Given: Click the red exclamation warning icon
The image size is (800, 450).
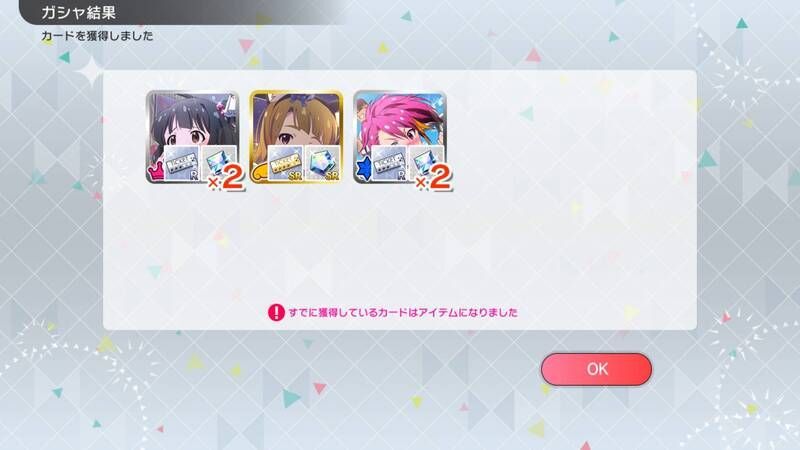Looking at the screenshot, I should pyautogui.click(x=276, y=312).
